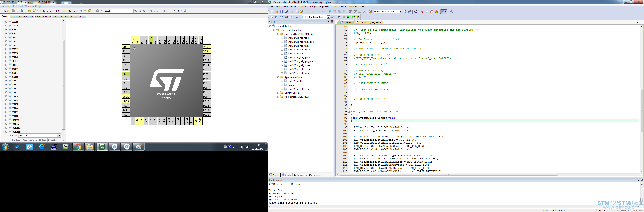Open the Find dropdown in CubeMX toolbar

(132, 11)
